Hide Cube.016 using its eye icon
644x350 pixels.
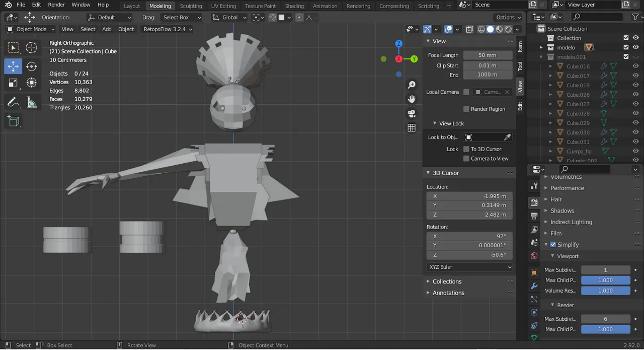pyautogui.click(x=635, y=66)
